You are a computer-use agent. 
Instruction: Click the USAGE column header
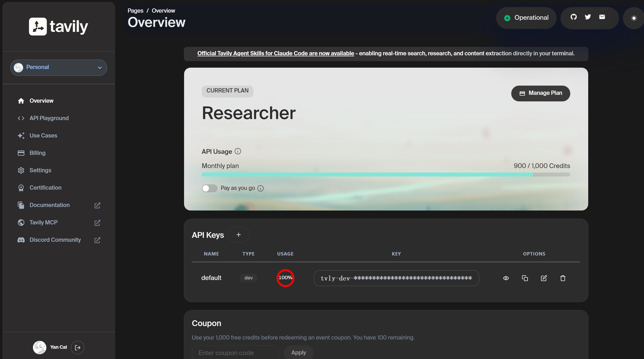click(285, 254)
